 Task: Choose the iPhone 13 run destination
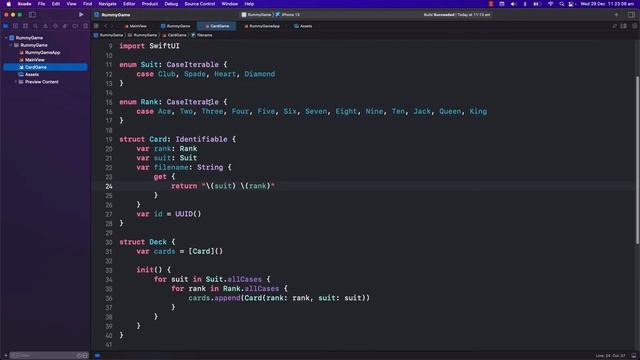point(288,15)
